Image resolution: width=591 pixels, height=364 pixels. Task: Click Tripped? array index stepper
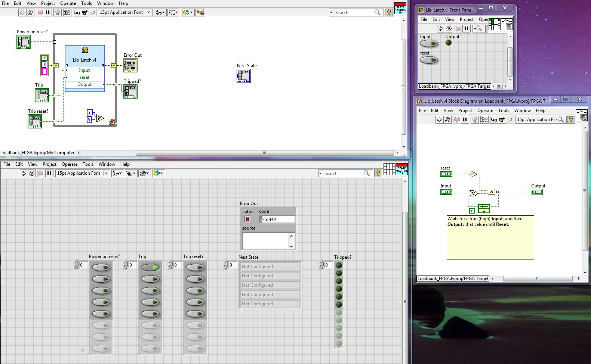[321, 265]
